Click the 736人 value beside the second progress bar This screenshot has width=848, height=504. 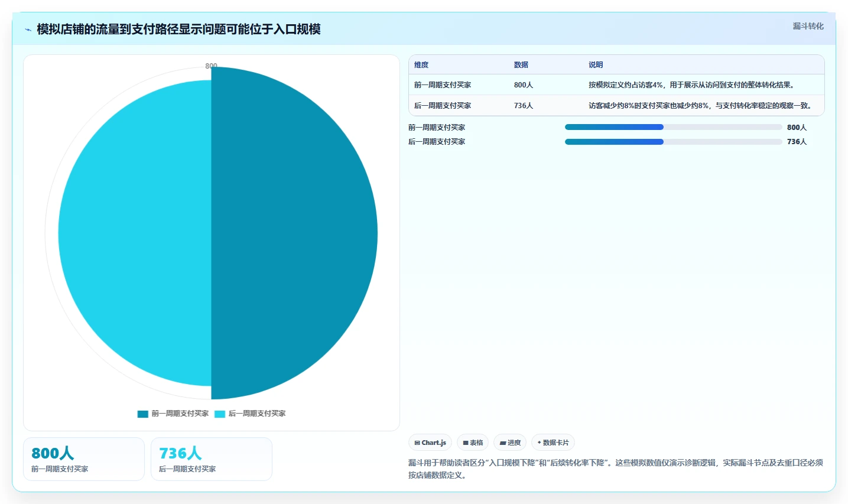click(797, 141)
